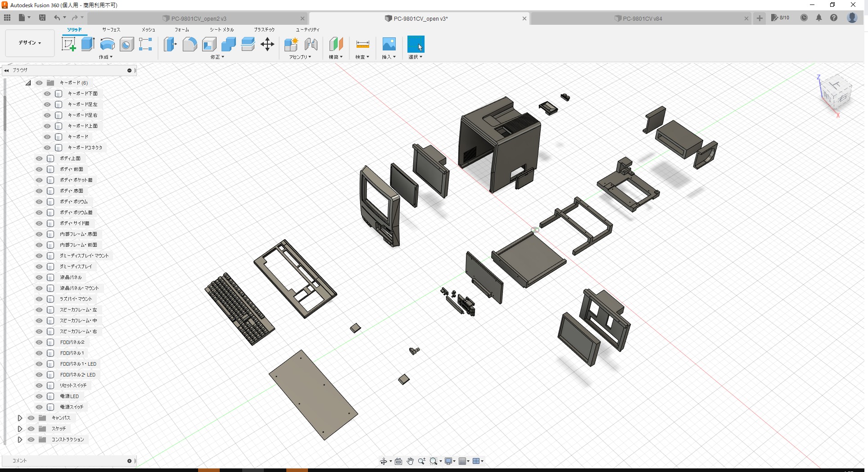Open the デザイン workspace selector
The image size is (868, 472).
[x=29, y=43]
